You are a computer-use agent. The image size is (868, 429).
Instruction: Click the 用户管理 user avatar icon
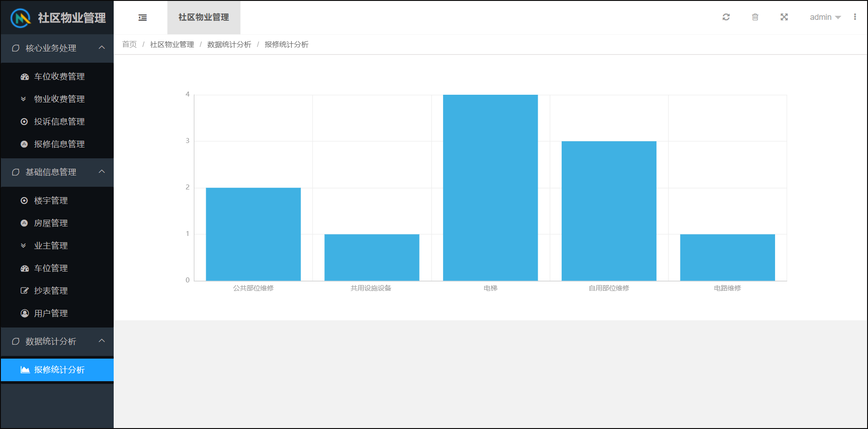24,314
